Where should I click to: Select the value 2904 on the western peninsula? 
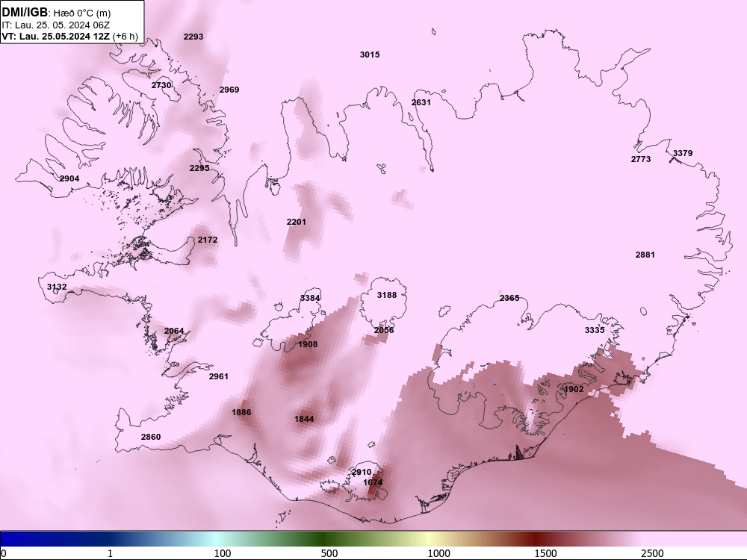pyautogui.click(x=69, y=178)
